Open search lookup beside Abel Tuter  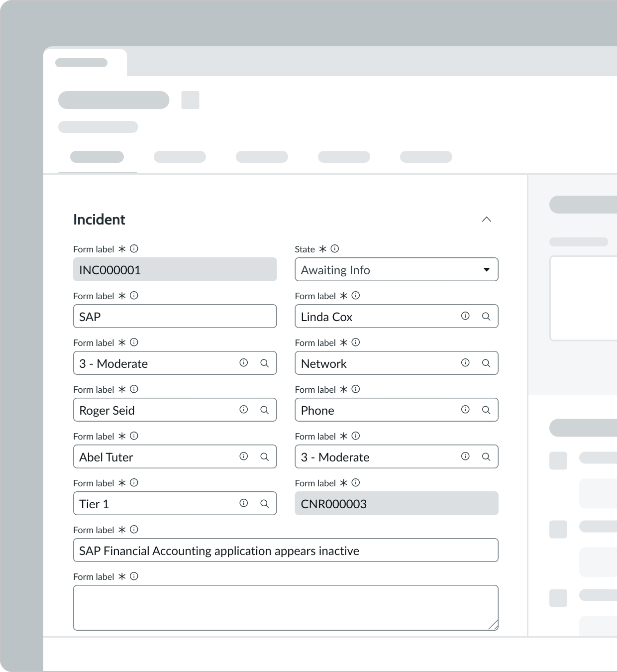pos(264,456)
